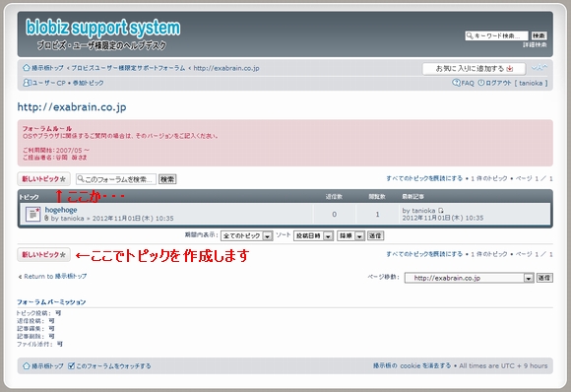Viewport: 571px width, 392px height.
Task: Click このフォーラムをウォッチする link
Action: coord(113,366)
